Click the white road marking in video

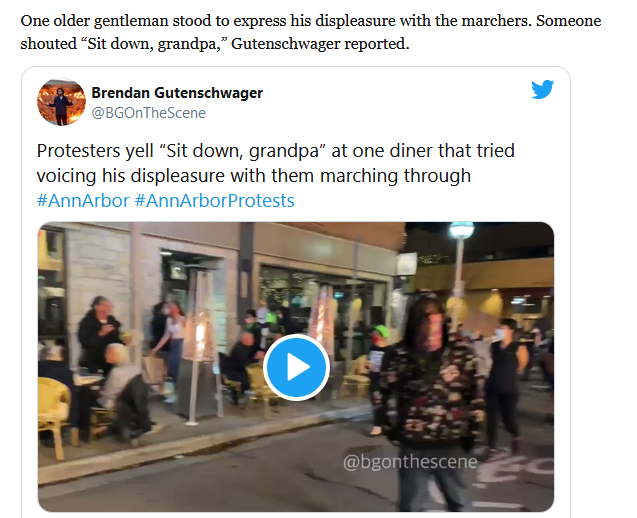(516, 469)
